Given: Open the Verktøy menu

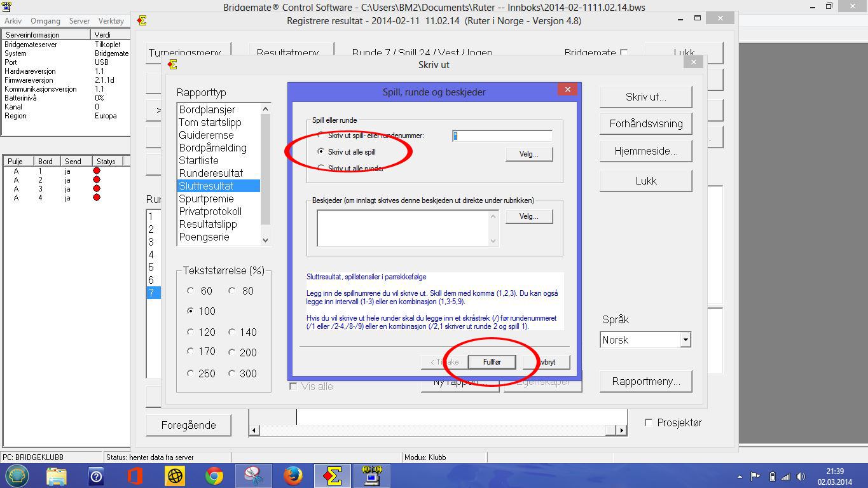Looking at the screenshot, I should [x=111, y=21].
